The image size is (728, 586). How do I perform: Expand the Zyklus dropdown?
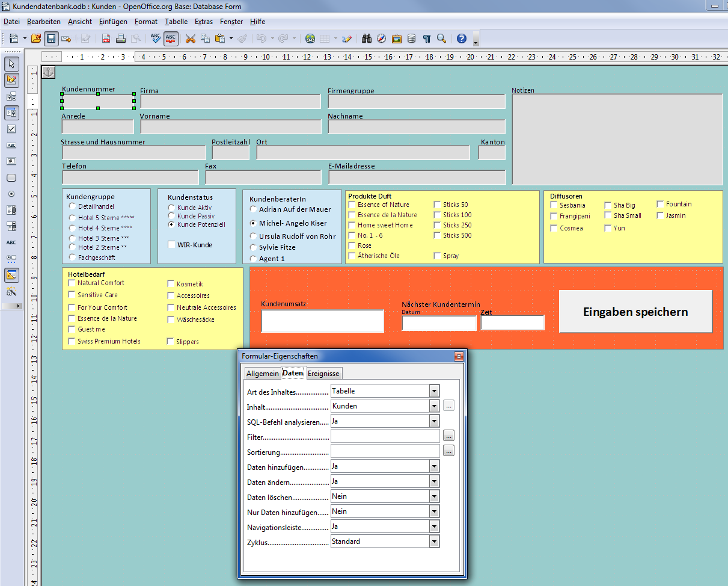435,541
